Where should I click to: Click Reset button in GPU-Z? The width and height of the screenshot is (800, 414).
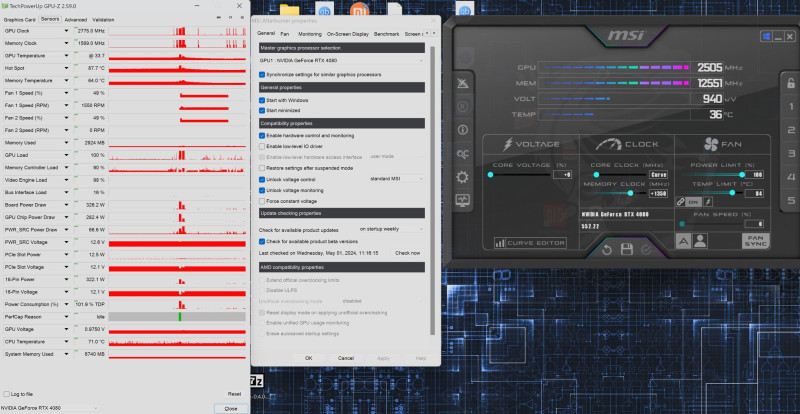[234, 394]
